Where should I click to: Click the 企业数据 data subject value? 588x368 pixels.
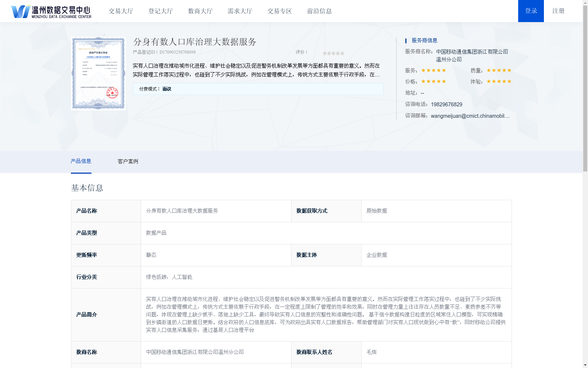[377, 255]
